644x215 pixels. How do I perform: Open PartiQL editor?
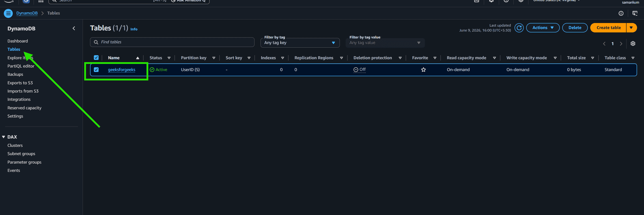tap(21, 66)
